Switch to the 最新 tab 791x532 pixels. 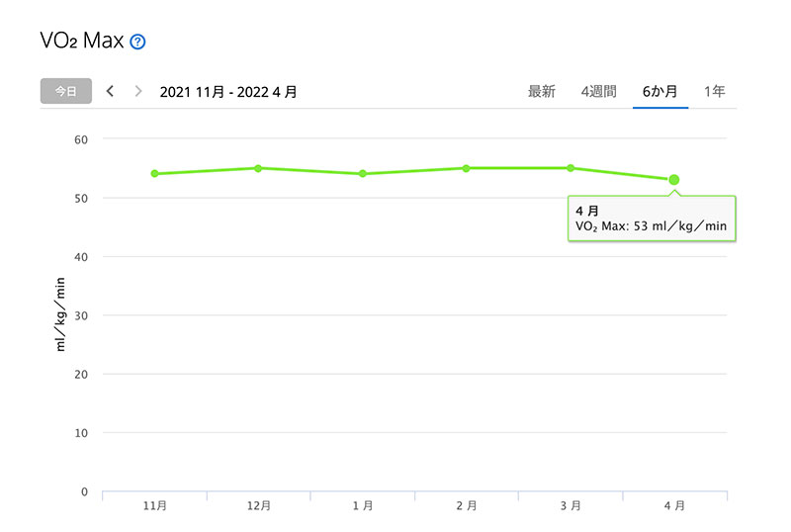pyautogui.click(x=542, y=91)
